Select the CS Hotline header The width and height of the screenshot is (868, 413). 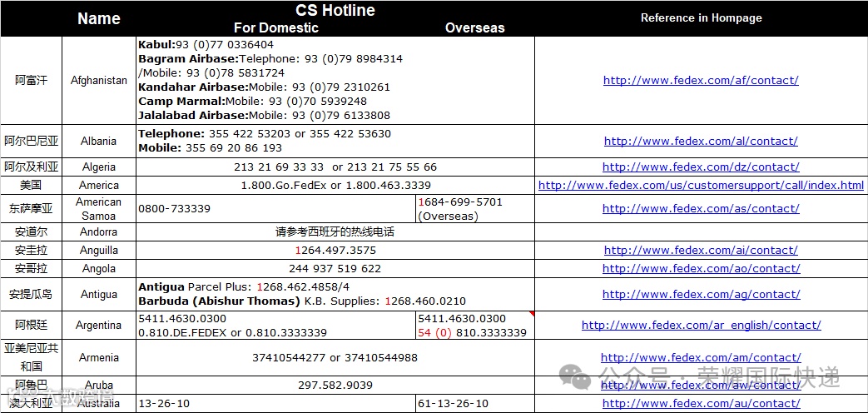(335, 10)
